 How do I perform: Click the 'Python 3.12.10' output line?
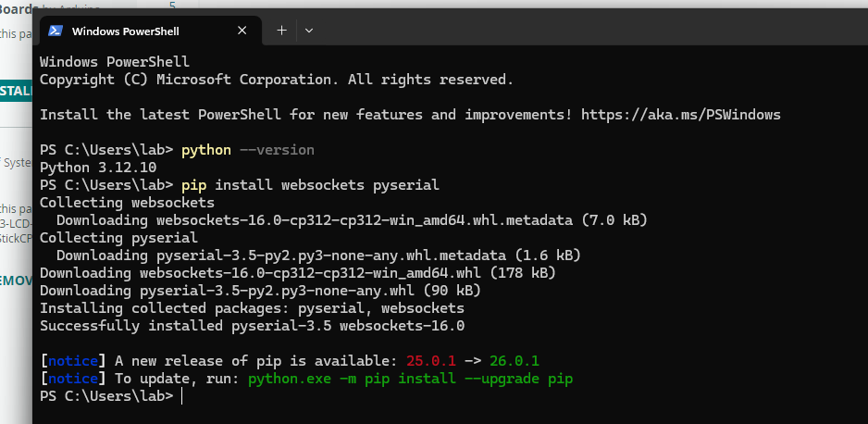point(98,168)
